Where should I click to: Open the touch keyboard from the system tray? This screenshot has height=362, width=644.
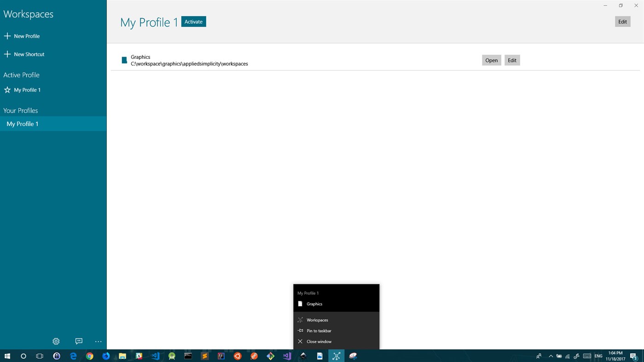click(586, 356)
